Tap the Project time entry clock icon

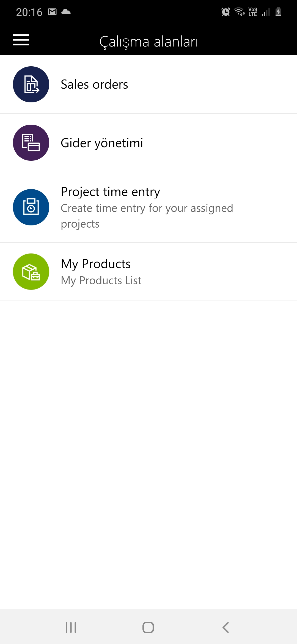[x=31, y=207]
